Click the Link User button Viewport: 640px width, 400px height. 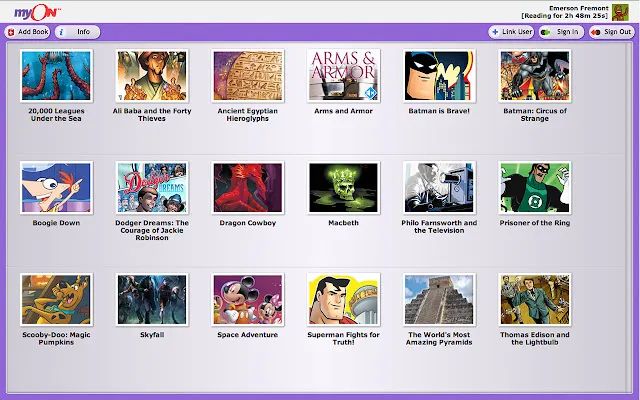coord(511,32)
